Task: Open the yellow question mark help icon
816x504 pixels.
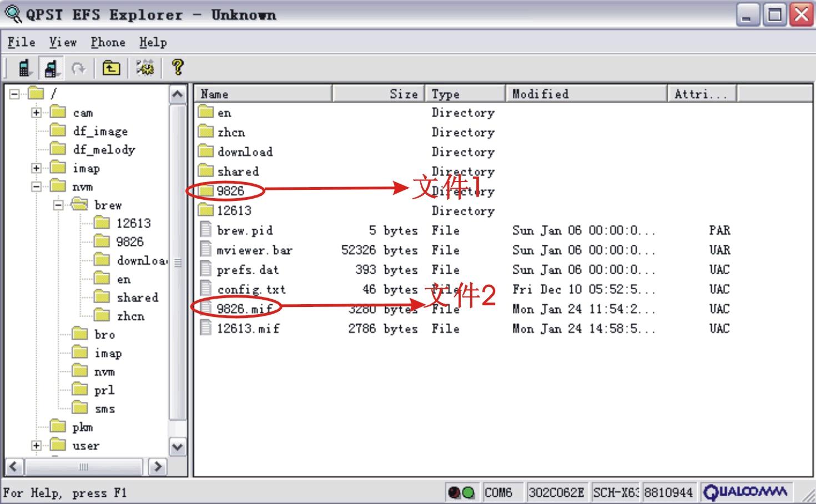Action: point(178,68)
